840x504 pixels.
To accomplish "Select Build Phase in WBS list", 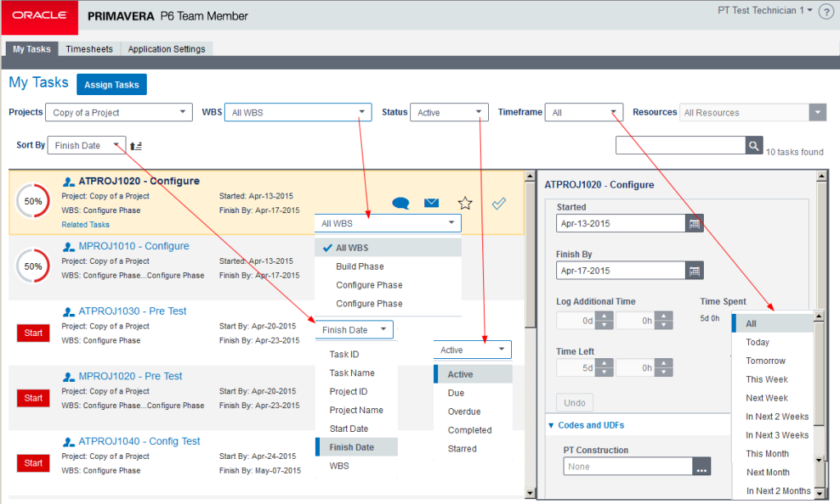I will [360, 266].
